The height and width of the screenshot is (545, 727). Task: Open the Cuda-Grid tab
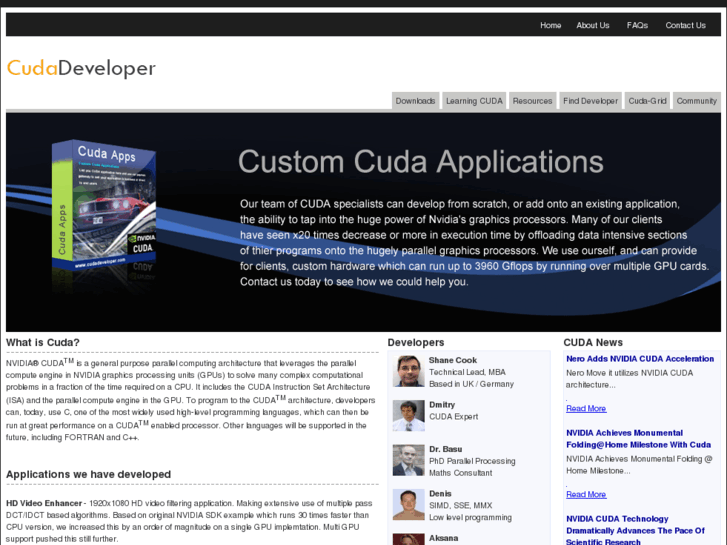(647, 101)
